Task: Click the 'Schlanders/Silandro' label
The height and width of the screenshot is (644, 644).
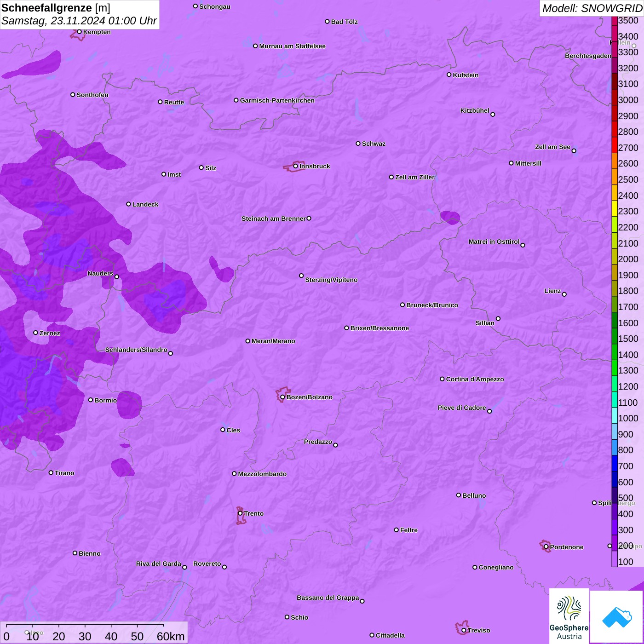Action: (x=136, y=350)
